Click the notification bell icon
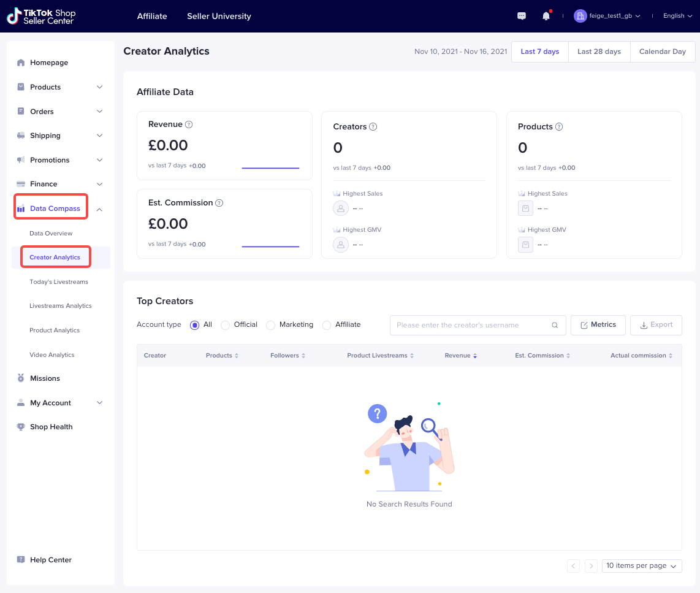Viewport: 700px width, 593px height. 546,17
